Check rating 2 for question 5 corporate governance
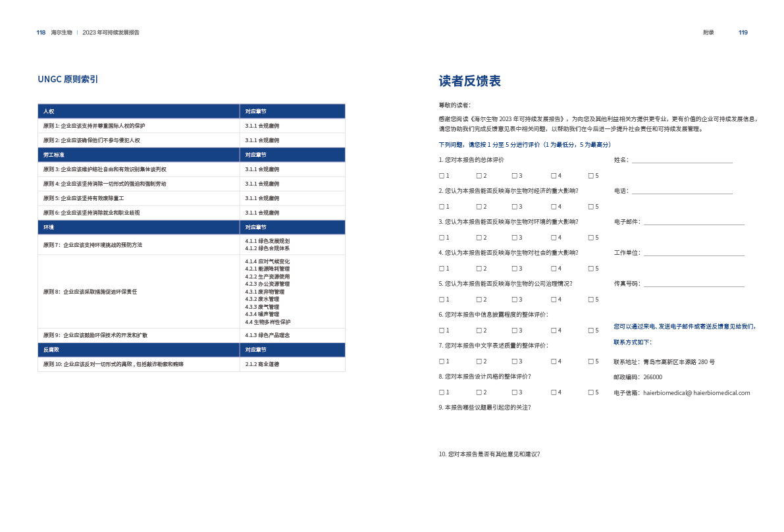The image size is (784, 532). 478,300
